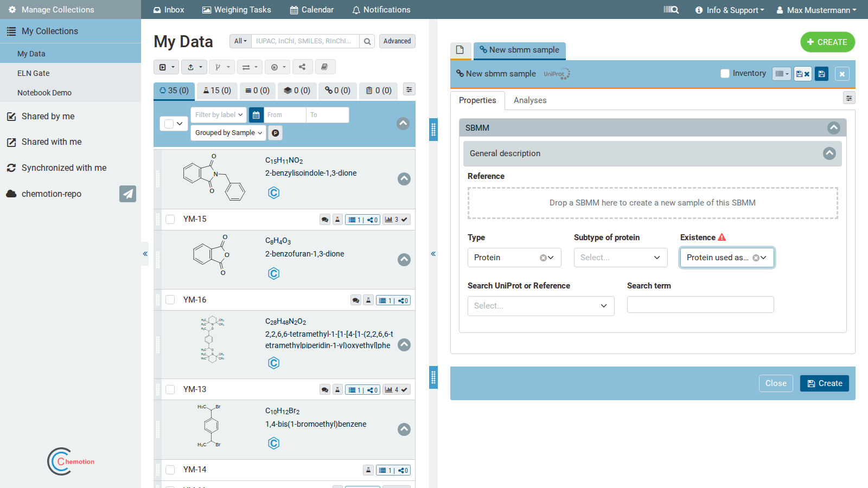Open comments icon on YM-15 row
The height and width of the screenshot is (488, 868).
[325, 220]
